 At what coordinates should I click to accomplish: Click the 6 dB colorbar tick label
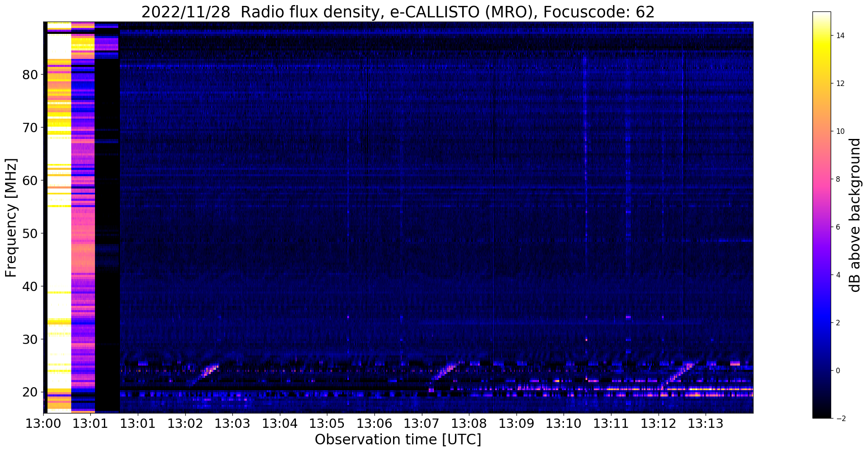click(x=837, y=227)
